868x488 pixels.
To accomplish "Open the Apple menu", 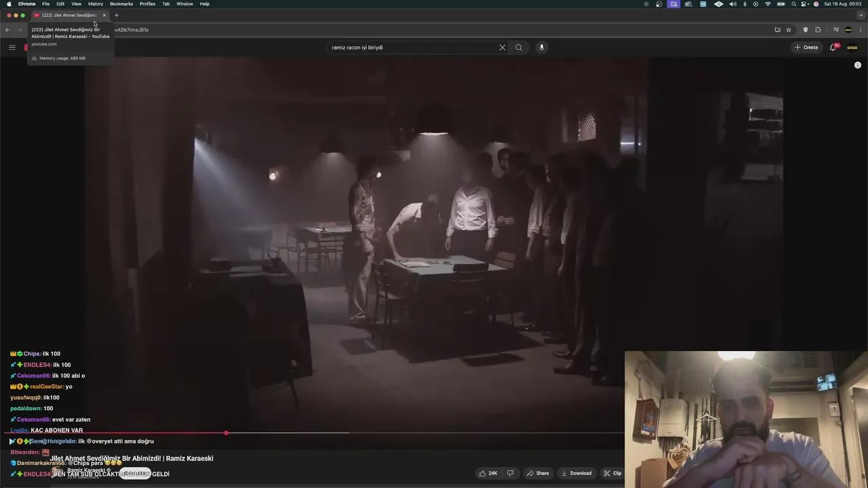I will pyautogui.click(x=9, y=4).
